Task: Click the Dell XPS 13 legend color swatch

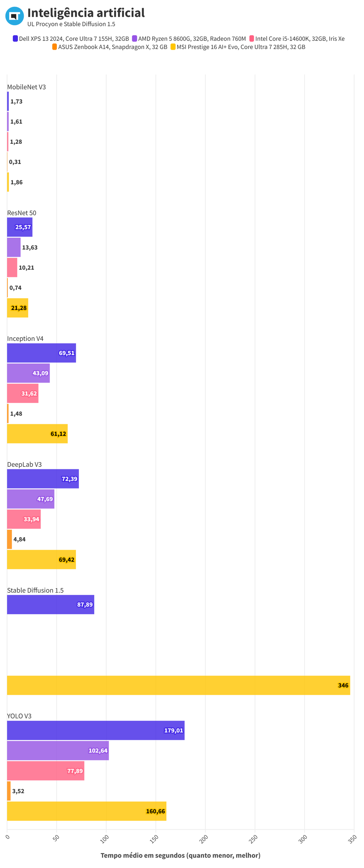Action: coord(15,39)
